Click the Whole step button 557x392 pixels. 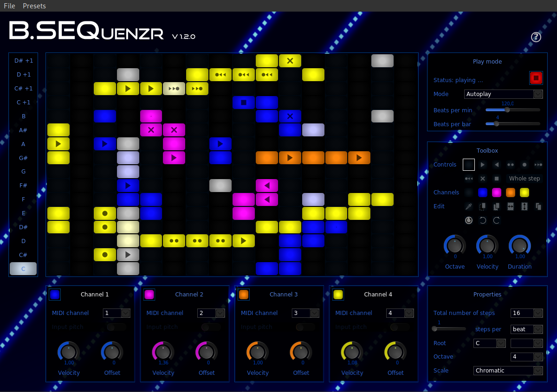(x=525, y=179)
